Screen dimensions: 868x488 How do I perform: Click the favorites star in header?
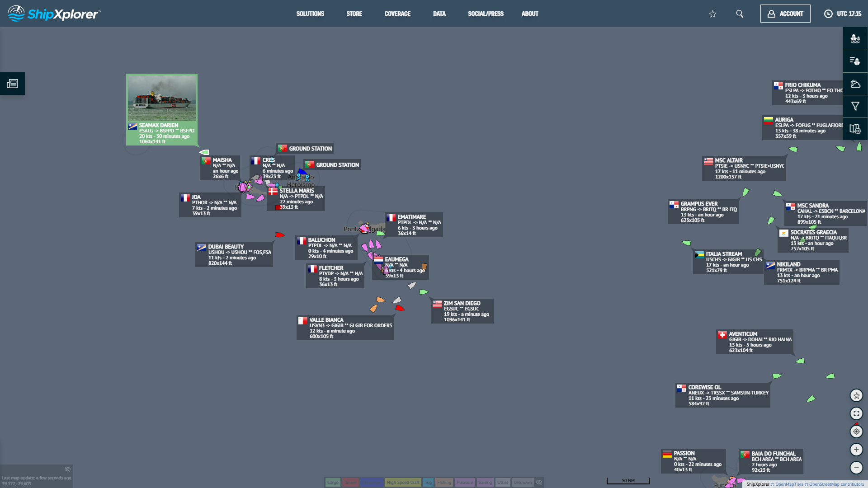coord(712,14)
